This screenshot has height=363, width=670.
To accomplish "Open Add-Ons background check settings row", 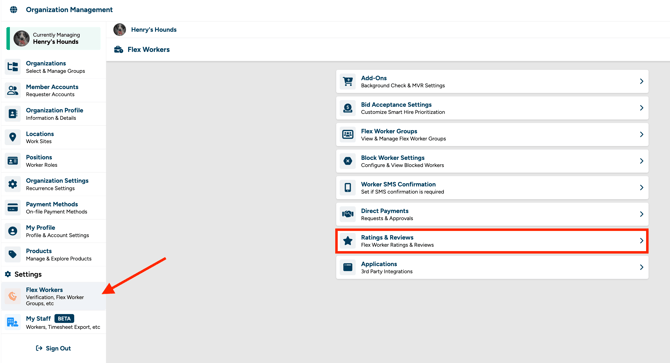I will pos(492,81).
